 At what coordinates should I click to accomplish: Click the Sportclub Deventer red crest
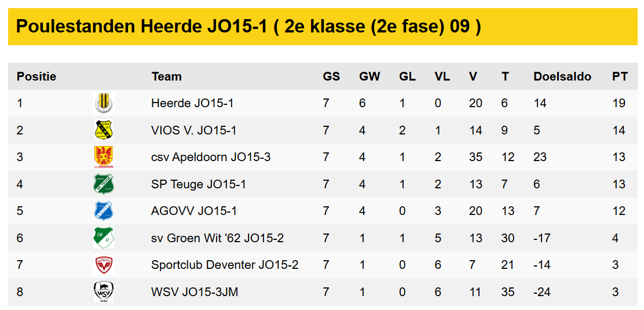pyautogui.click(x=104, y=265)
